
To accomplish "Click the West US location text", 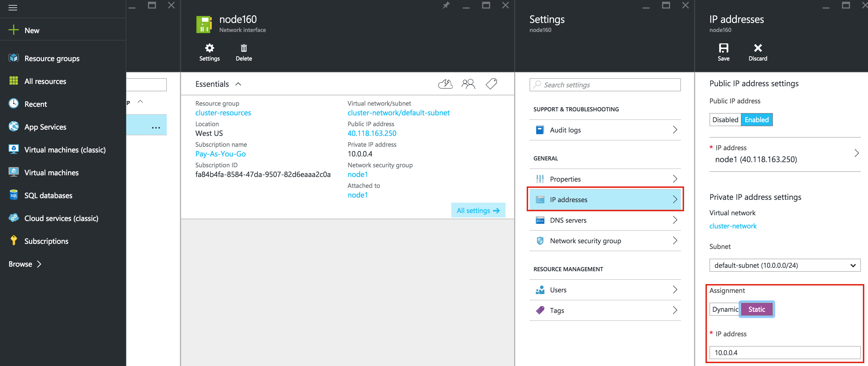I will (x=209, y=133).
